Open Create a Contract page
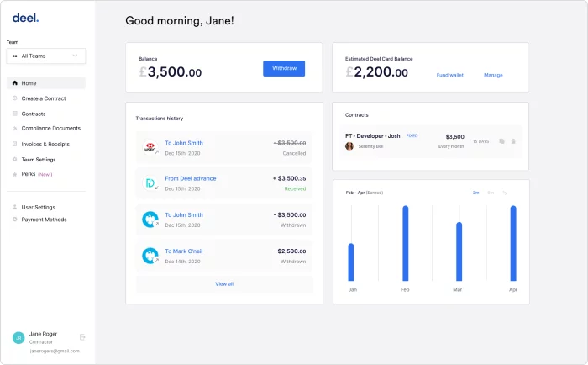The image size is (588, 365). click(44, 98)
